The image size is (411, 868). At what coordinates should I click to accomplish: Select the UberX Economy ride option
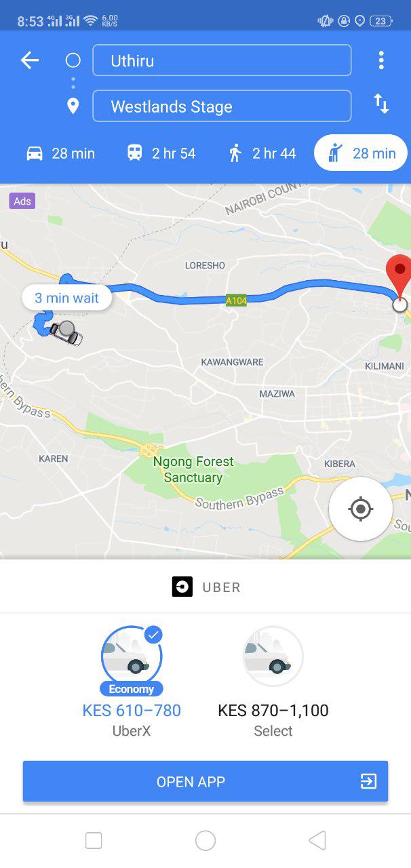pyautogui.click(x=132, y=682)
